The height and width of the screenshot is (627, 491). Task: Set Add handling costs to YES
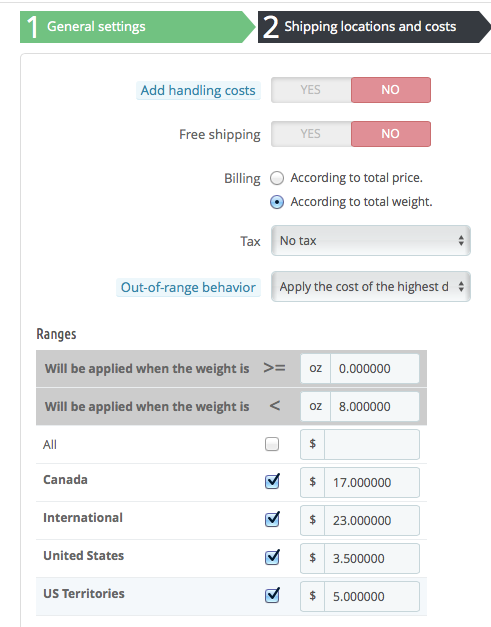(x=311, y=90)
